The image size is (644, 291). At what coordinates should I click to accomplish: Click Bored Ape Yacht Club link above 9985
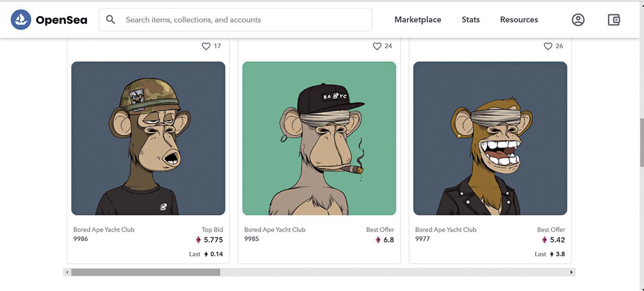point(275,230)
